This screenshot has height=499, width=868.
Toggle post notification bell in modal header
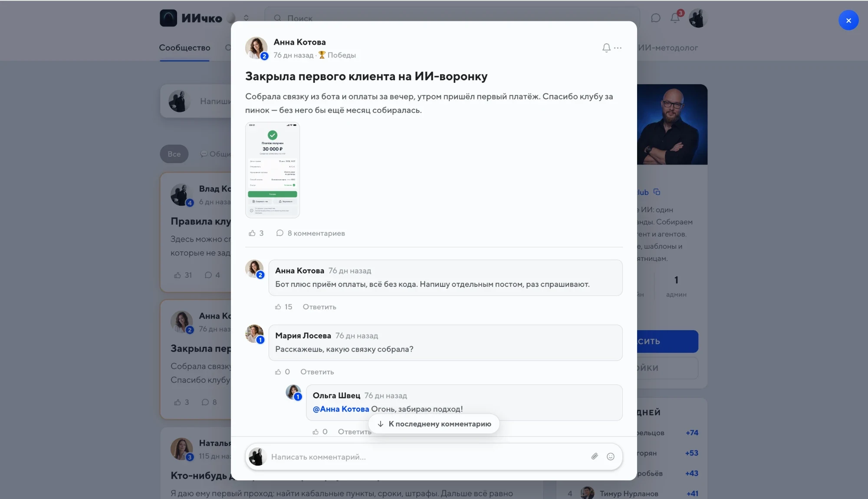pyautogui.click(x=606, y=48)
